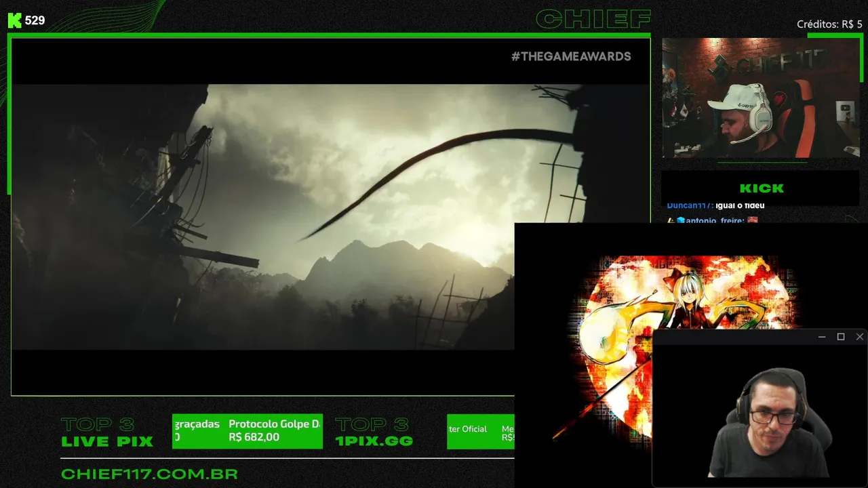The image size is (868, 488).
Task: Click the Créditos: R$ 5 label
Action: click(x=829, y=24)
